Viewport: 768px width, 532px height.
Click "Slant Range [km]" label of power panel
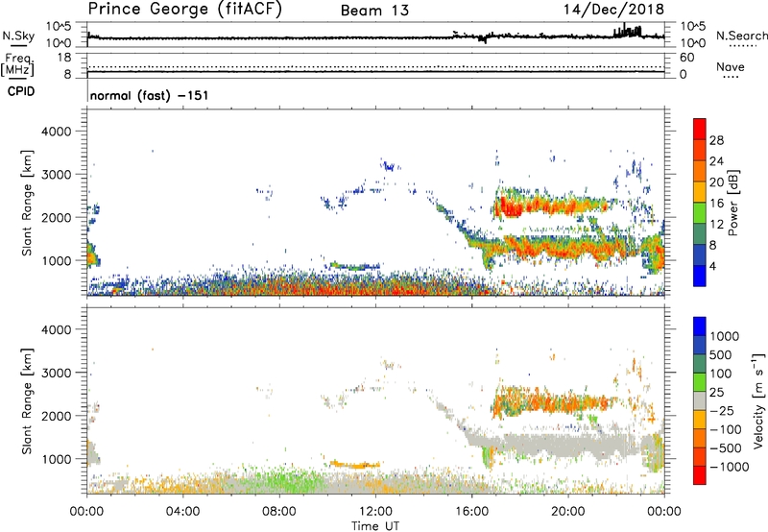pyautogui.click(x=27, y=203)
